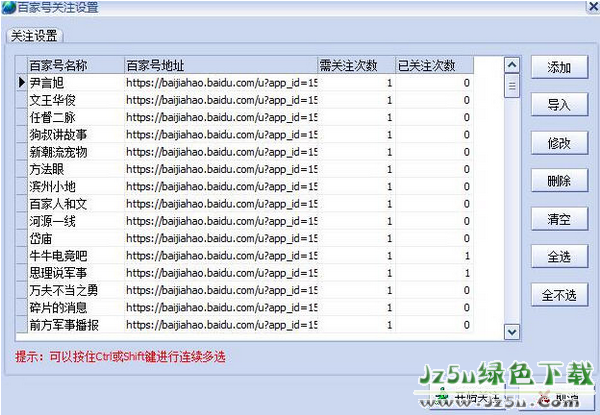This screenshot has width=600, height=415.
Task: Click the row header box beside 狗叔讲故事
Action: 22,135
